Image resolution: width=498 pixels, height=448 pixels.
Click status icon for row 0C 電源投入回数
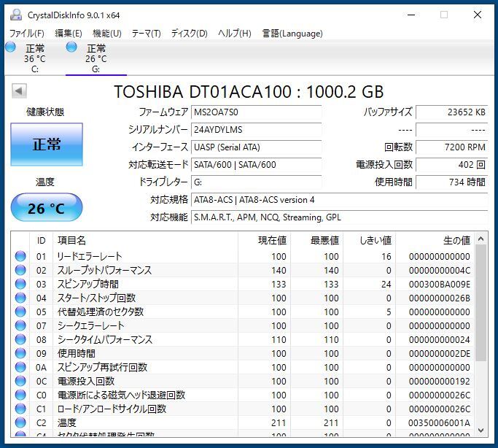point(20,381)
